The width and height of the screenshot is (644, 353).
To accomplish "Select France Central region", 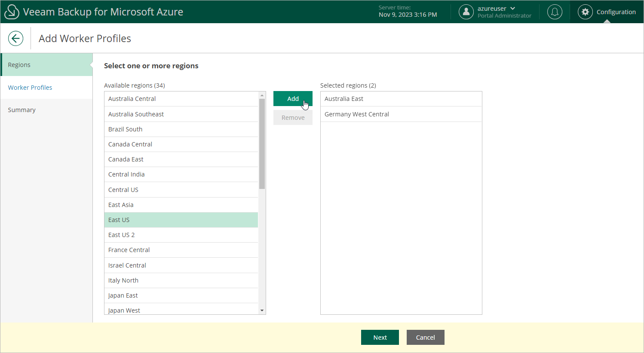I will [181, 250].
